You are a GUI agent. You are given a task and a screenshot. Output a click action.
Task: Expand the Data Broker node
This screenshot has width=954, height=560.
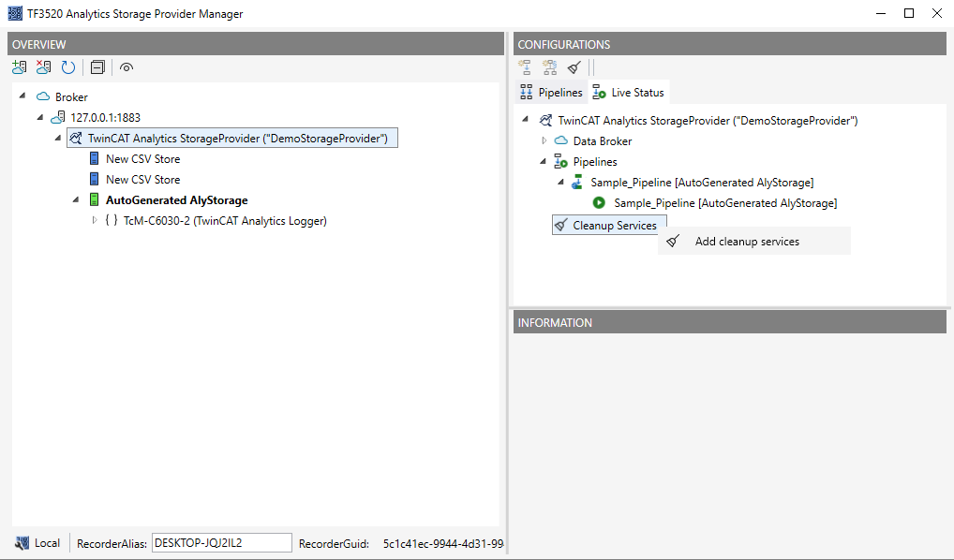(x=544, y=140)
